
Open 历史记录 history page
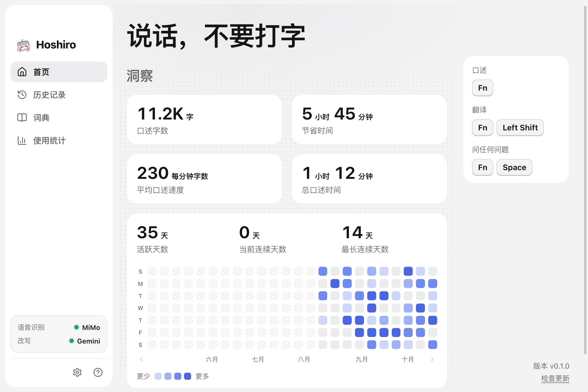click(x=59, y=95)
